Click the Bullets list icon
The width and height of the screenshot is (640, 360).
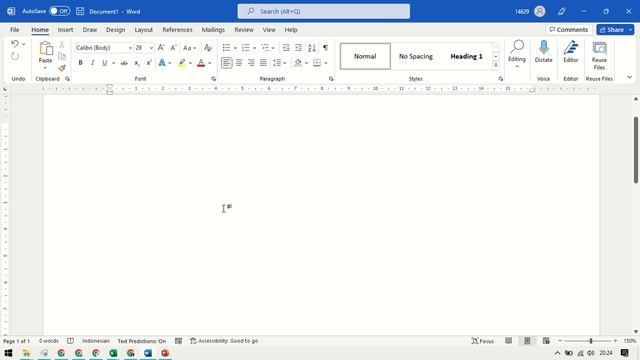click(226, 48)
